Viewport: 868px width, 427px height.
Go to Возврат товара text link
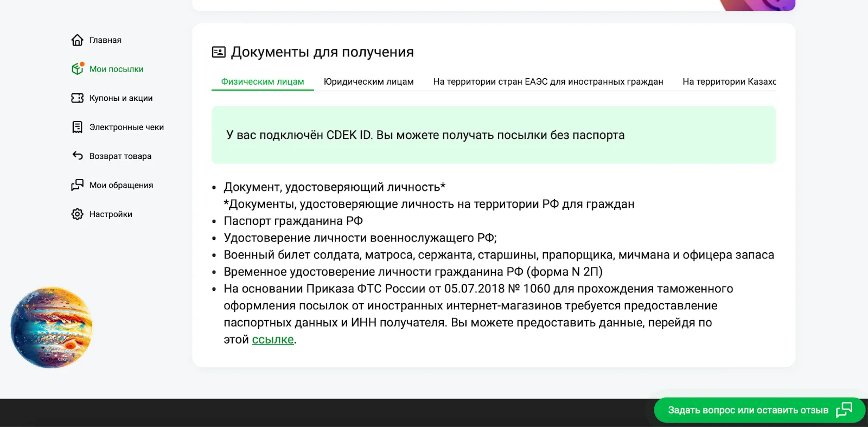[x=120, y=156]
